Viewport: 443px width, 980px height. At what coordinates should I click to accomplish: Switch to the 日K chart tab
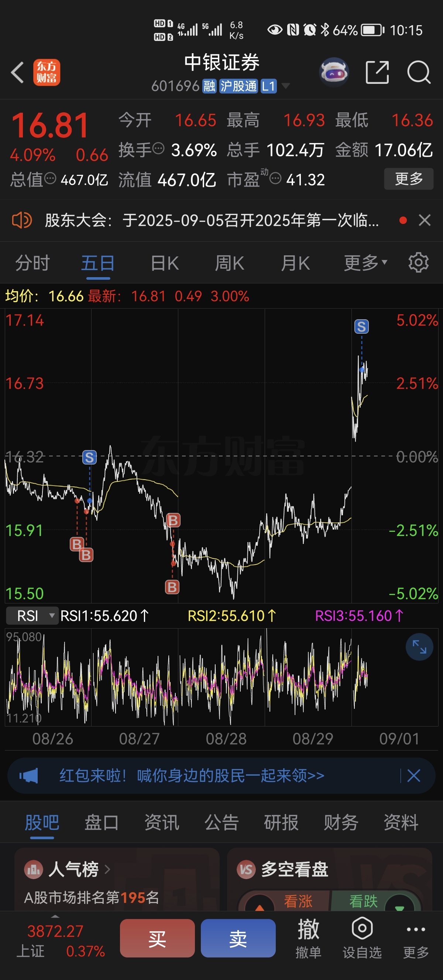(x=165, y=263)
